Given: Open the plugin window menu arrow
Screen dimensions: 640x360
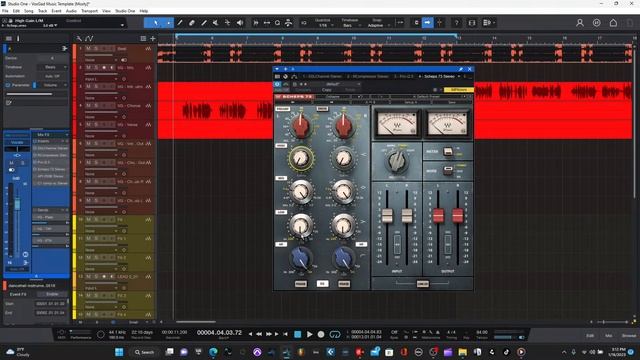Looking at the screenshot, I should (277, 69).
